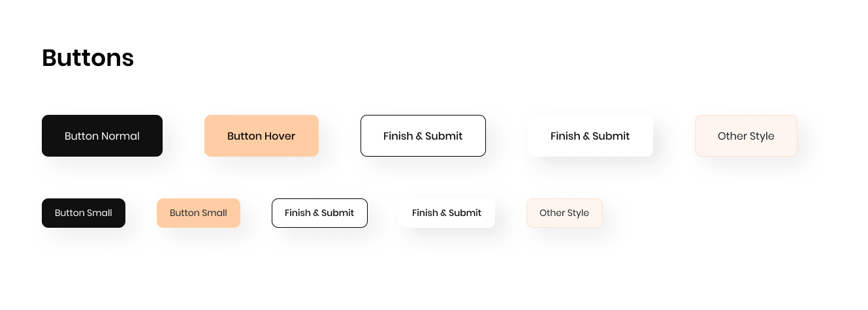Click the large outlined Finish & Submit button

click(423, 136)
